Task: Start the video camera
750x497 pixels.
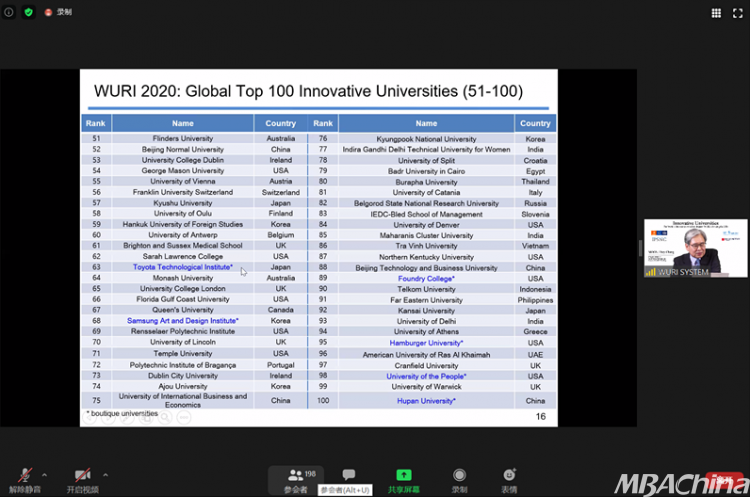Action: coord(83,480)
